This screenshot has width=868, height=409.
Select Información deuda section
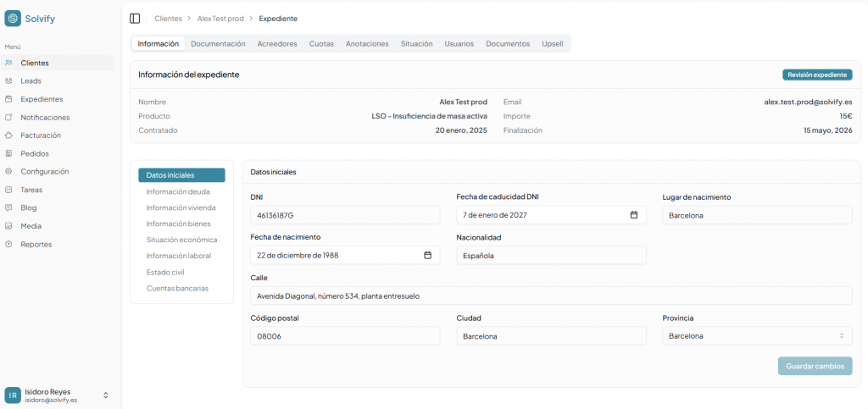tap(178, 191)
